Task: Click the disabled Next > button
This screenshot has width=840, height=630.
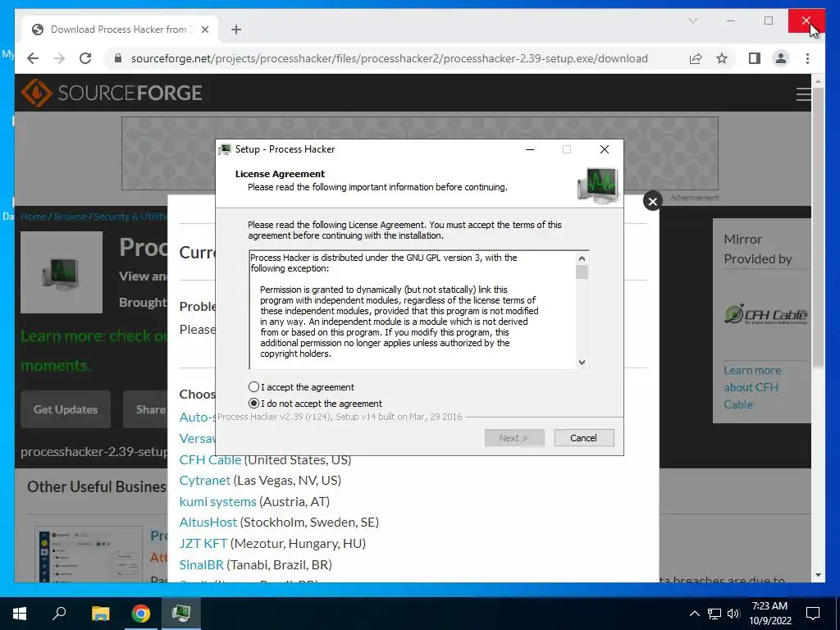Action: pos(514,438)
